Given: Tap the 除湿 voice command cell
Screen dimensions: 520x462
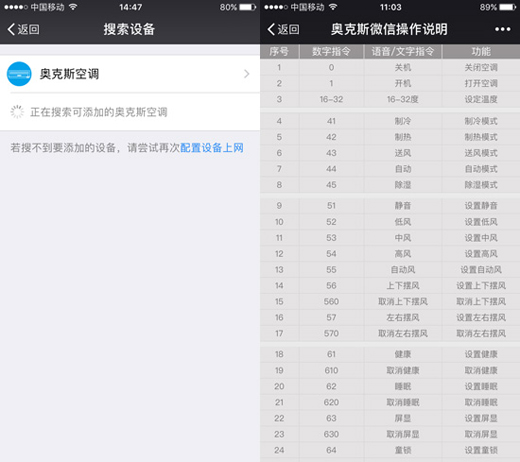Looking at the screenshot, I should coord(403,185).
